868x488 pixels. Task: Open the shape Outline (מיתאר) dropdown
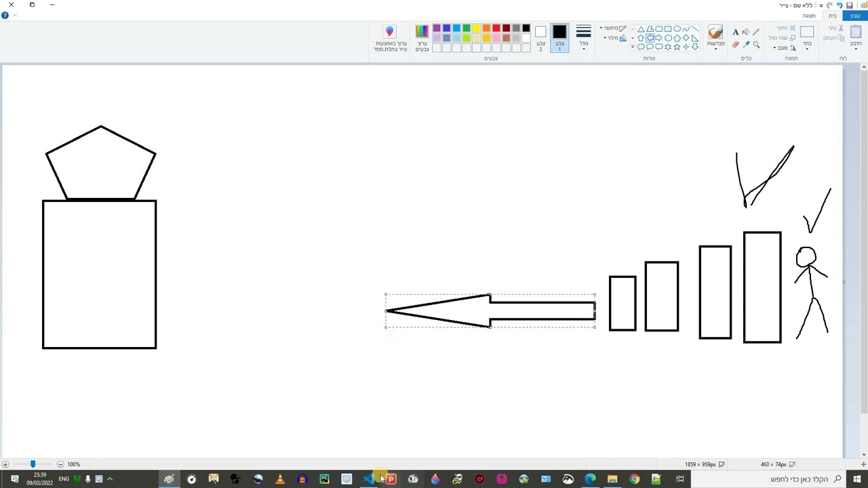tap(612, 28)
